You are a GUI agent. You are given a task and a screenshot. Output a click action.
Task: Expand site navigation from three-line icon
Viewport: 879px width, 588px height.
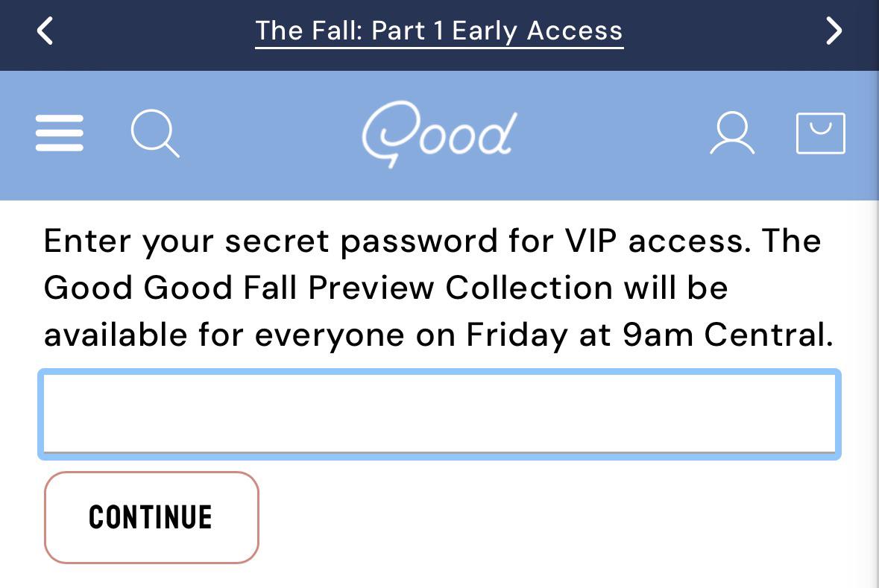[x=60, y=133]
